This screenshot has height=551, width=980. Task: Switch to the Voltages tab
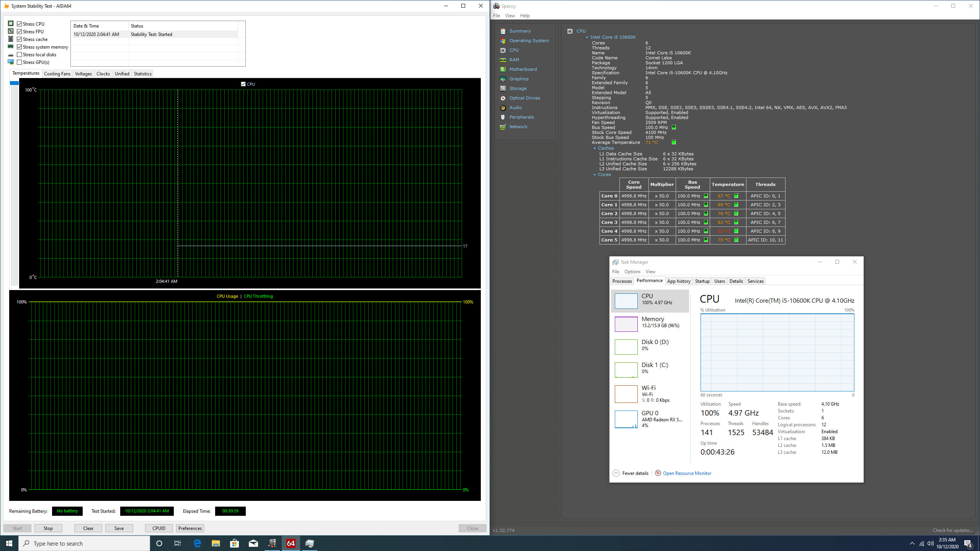click(83, 73)
